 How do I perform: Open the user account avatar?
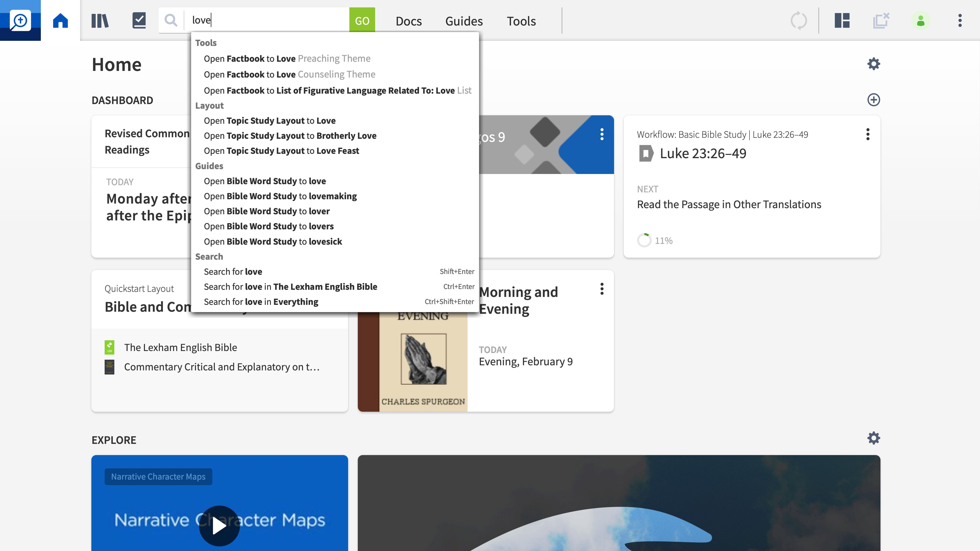tap(921, 20)
